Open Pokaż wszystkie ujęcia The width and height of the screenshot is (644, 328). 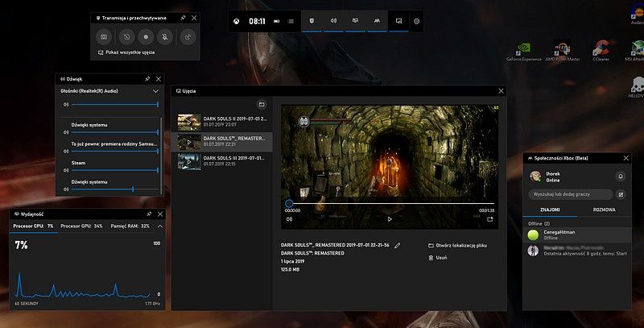point(126,52)
